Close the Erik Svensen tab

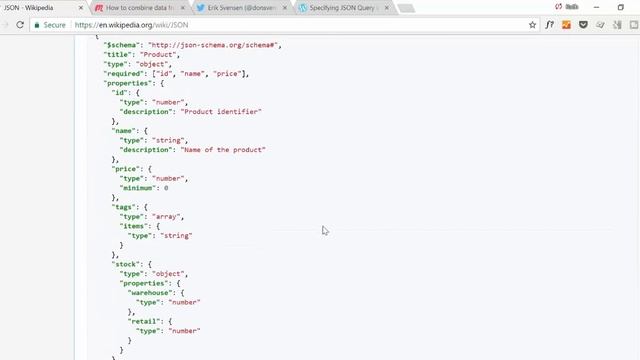[284, 8]
